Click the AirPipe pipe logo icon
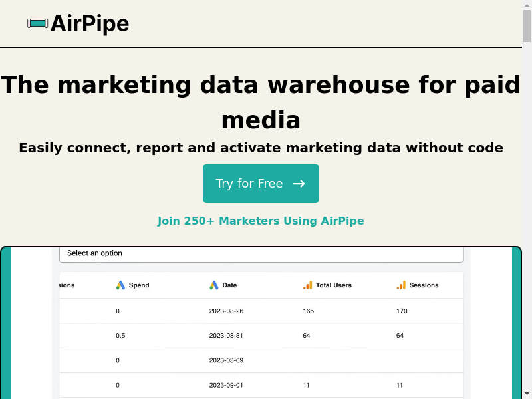Viewport: 532px width, 399px height. coord(38,24)
